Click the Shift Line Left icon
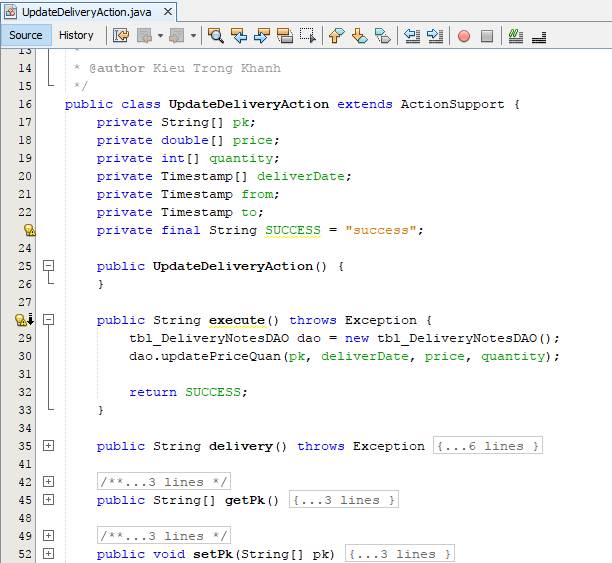This screenshot has height=563, width=612. click(x=412, y=36)
